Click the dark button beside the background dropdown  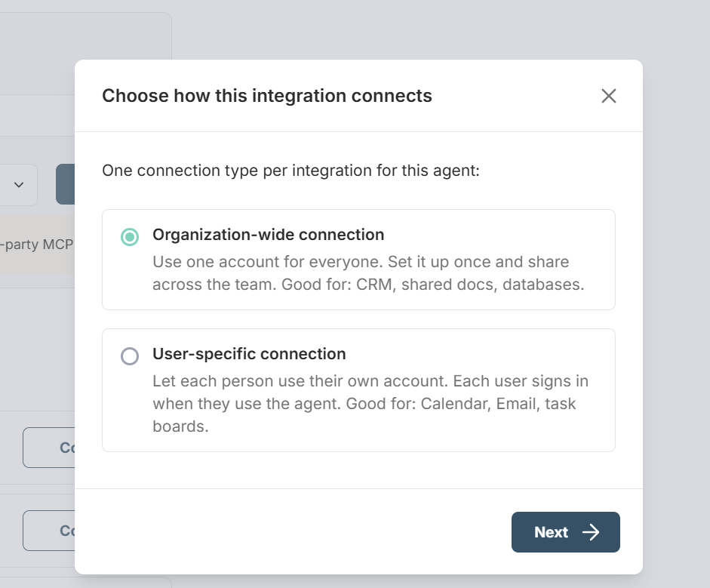pos(65,185)
